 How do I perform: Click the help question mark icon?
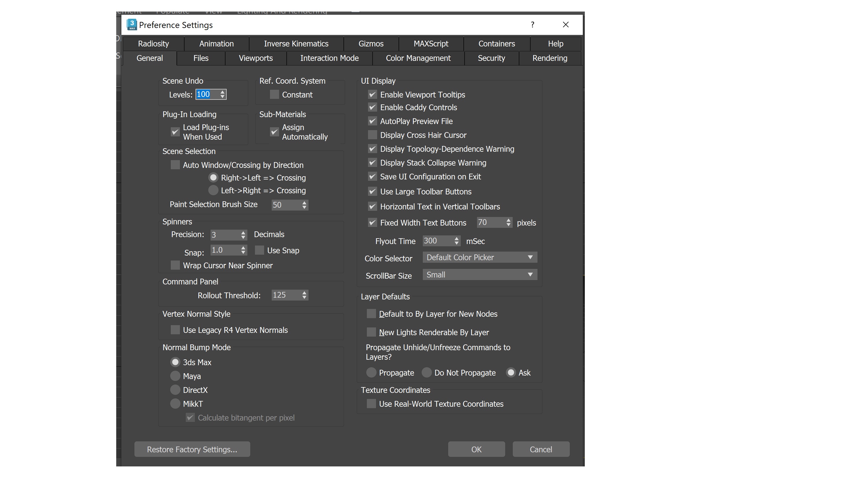(x=532, y=25)
